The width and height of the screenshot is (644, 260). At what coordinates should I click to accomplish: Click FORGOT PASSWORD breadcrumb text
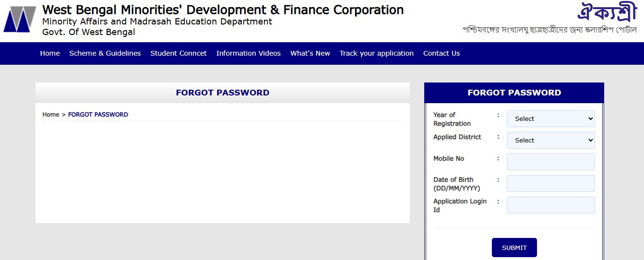click(x=98, y=115)
